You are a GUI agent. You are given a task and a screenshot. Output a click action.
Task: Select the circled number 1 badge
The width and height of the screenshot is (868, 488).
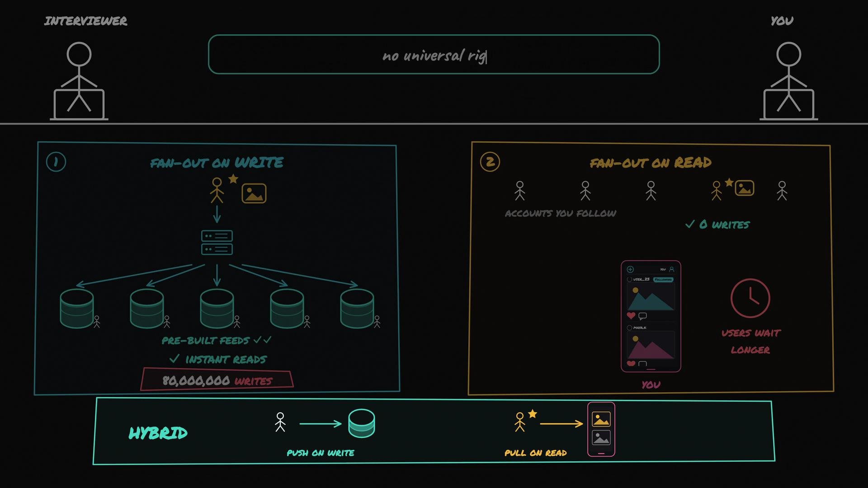coord(56,162)
